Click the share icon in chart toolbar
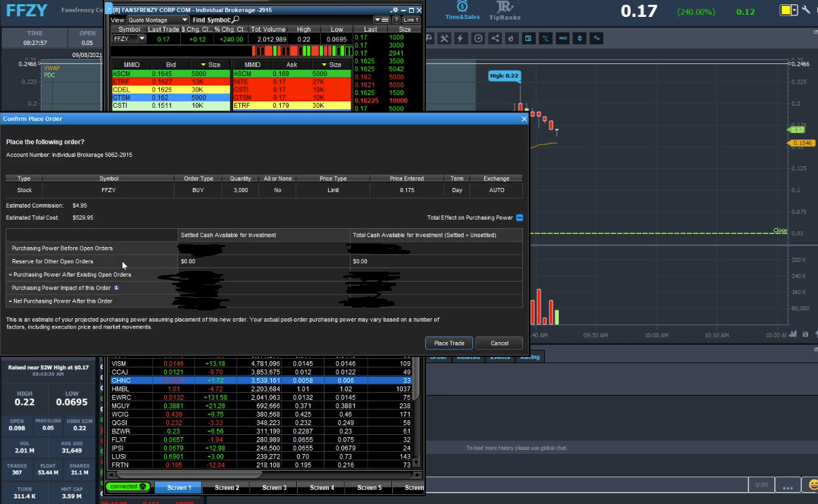This screenshot has width=818, height=504. click(x=495, y=38)
